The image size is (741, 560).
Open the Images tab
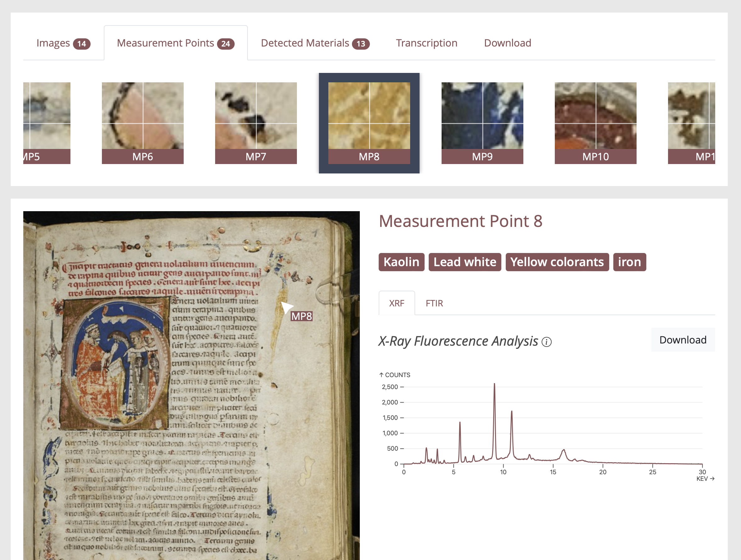(63, 43)
